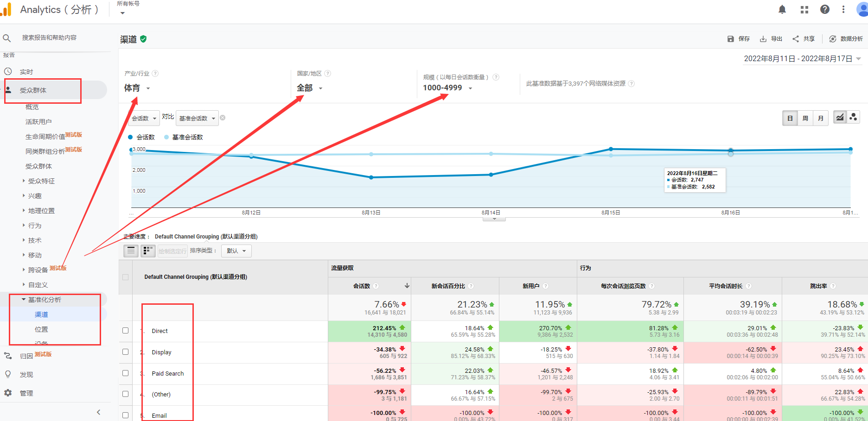Switch to motion chart icon
Viewport: 868px width, 421px height.
pos(853,118)
